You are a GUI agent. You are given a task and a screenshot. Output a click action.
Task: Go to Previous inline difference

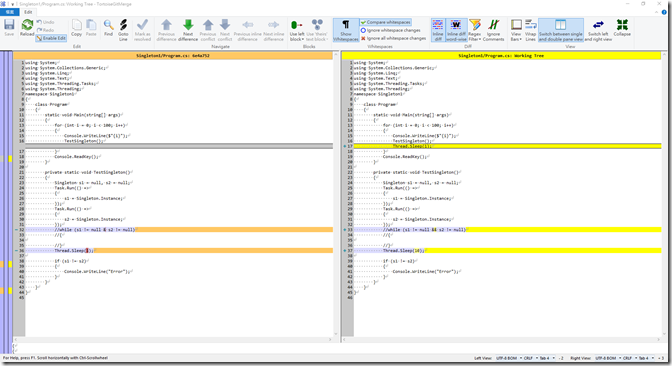coord(247,30)
